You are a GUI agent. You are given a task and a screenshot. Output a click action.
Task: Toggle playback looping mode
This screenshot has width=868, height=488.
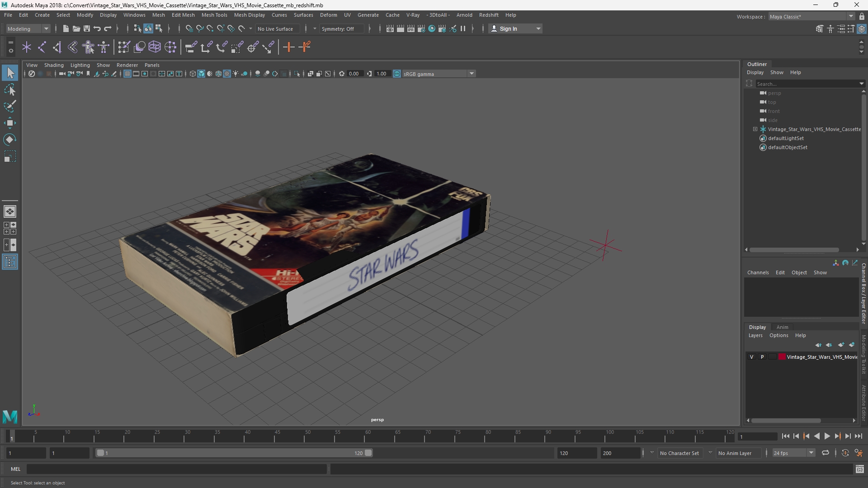[826, 453]
